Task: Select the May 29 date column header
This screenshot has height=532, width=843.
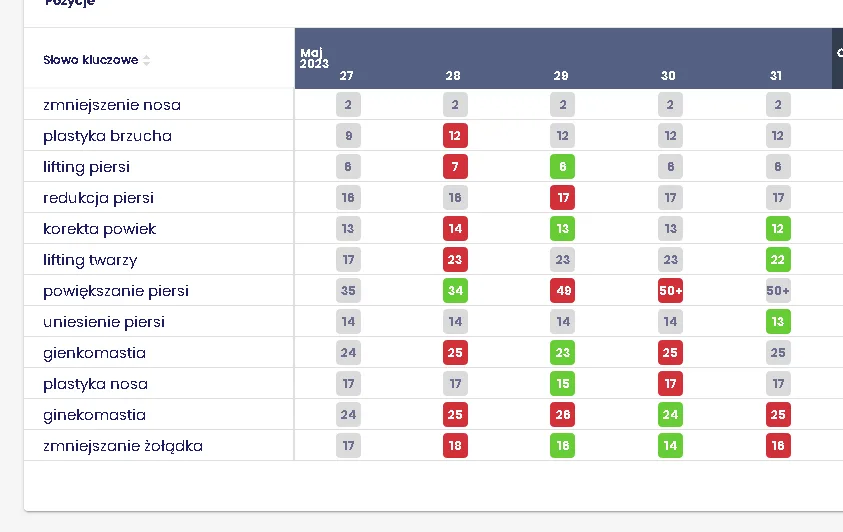Action: (562, 76)
